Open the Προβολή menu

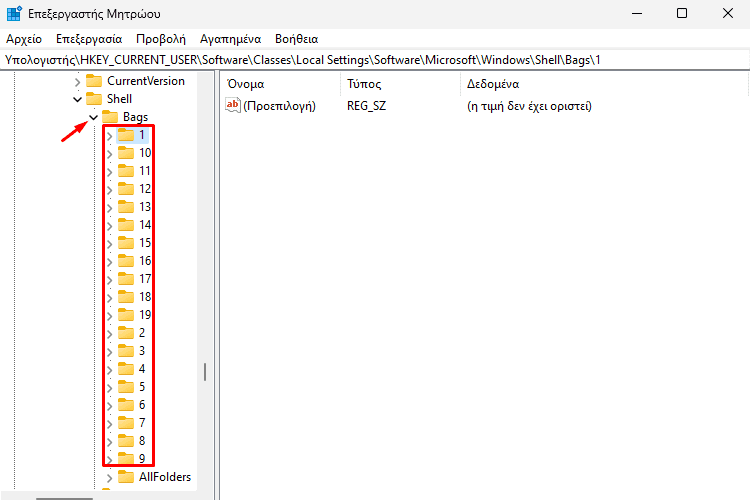pyautogui.click(x=161, y=39)
